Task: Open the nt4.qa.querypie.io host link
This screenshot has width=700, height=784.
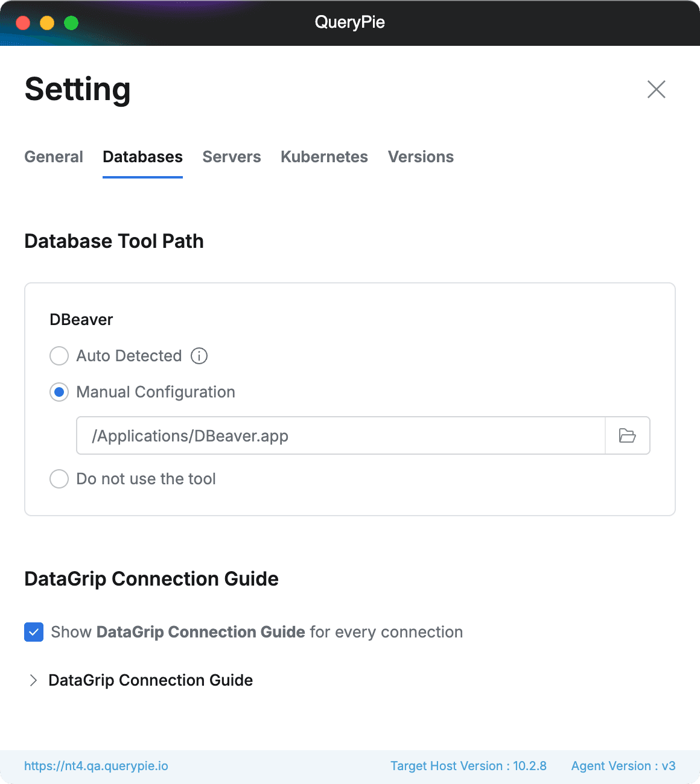Action: pos(96,766)
